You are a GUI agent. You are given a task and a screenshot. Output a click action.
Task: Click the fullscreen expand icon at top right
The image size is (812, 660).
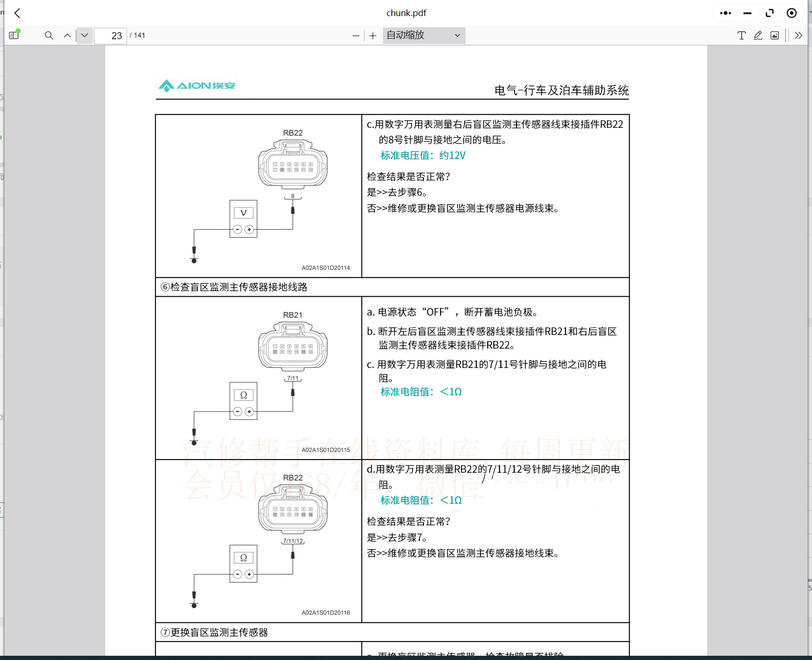point(769,13)
